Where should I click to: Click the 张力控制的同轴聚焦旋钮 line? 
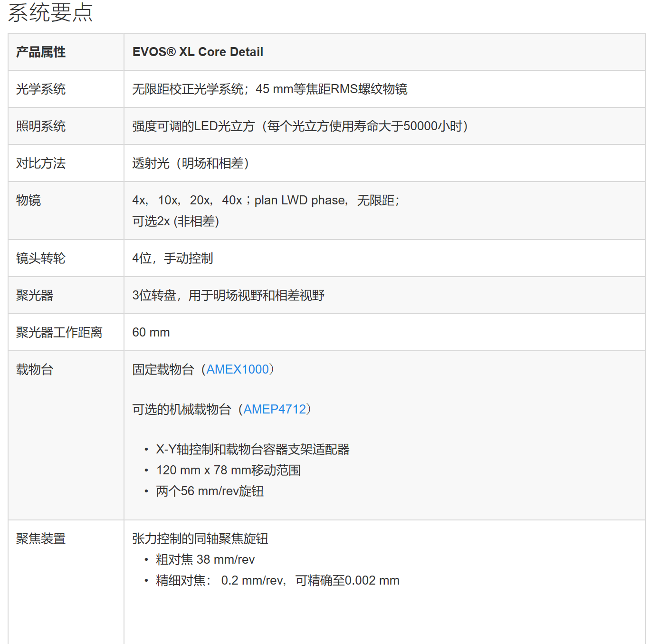coord(200,538)
